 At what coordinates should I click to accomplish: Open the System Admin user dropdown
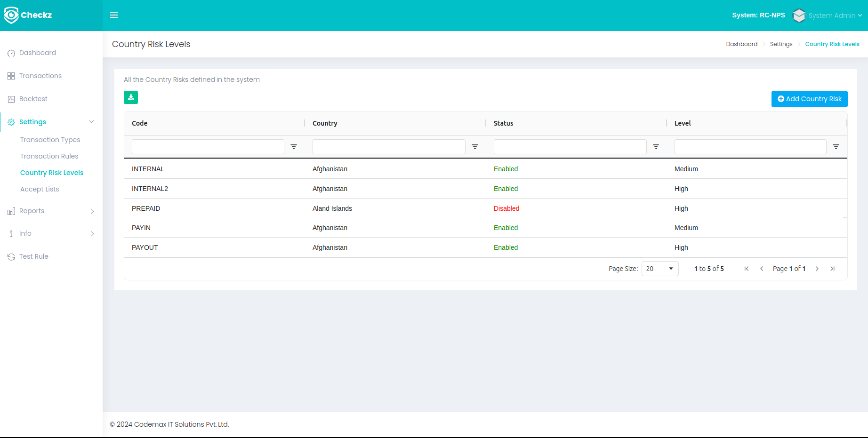click(x=835, y=16)
